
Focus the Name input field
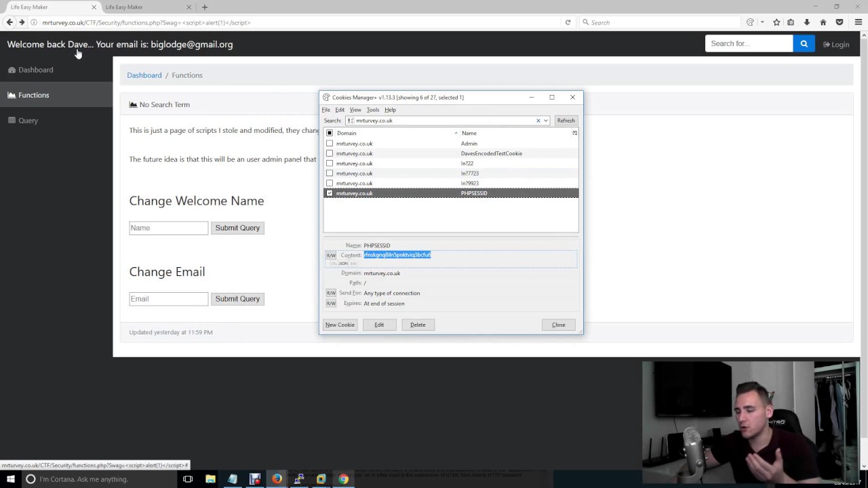click(x=169, y=228)
